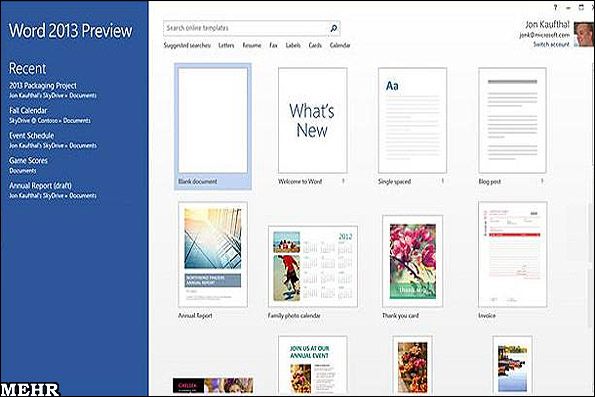Select Cards suggested search
Image resolution: width=595 pixels, height=397 pixels.
point(315,45)
